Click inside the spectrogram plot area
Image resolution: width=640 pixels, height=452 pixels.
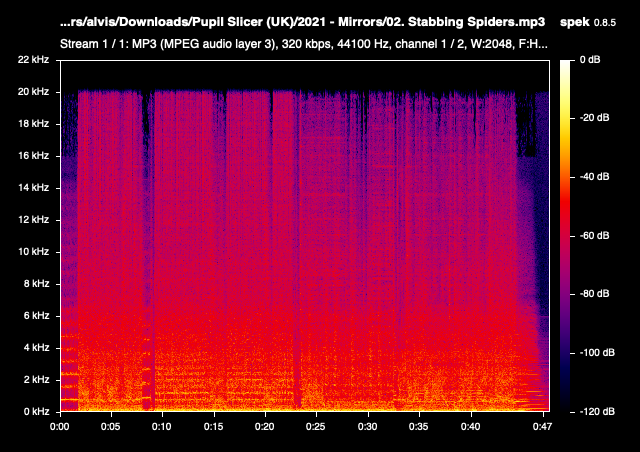[x=305, y=236]
